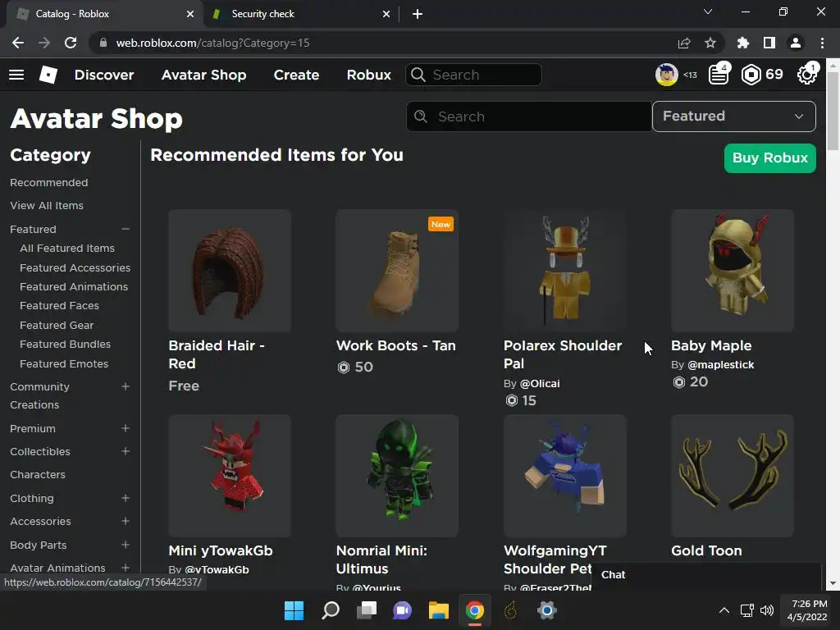Viewport: 840px width, 630px height.
Task: Show hidden system tray icons
Action: coord(724,610)
